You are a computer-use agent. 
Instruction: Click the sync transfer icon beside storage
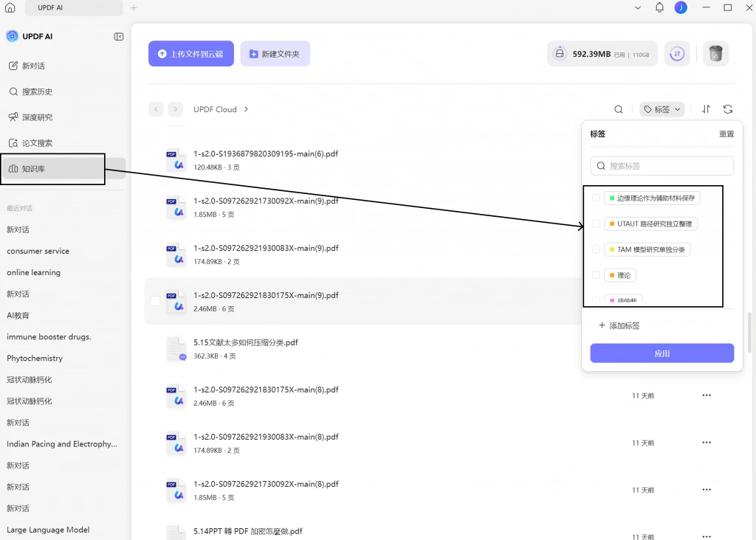click(677, 53)
